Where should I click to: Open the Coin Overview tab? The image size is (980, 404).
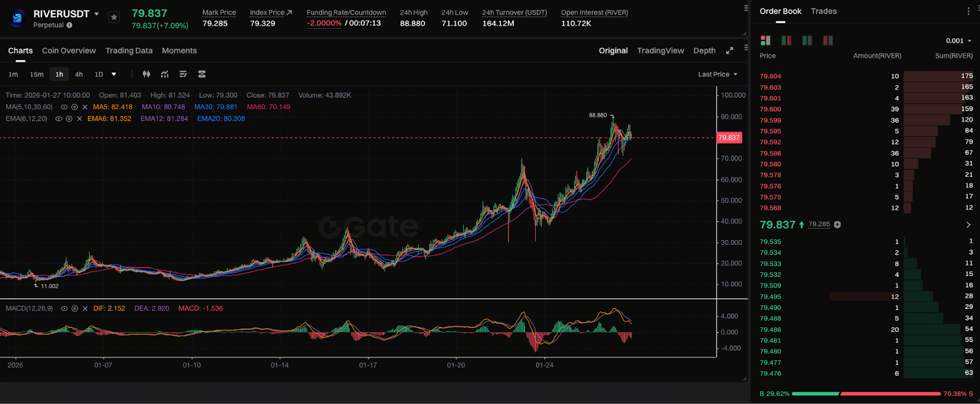[x=69, y=51]
